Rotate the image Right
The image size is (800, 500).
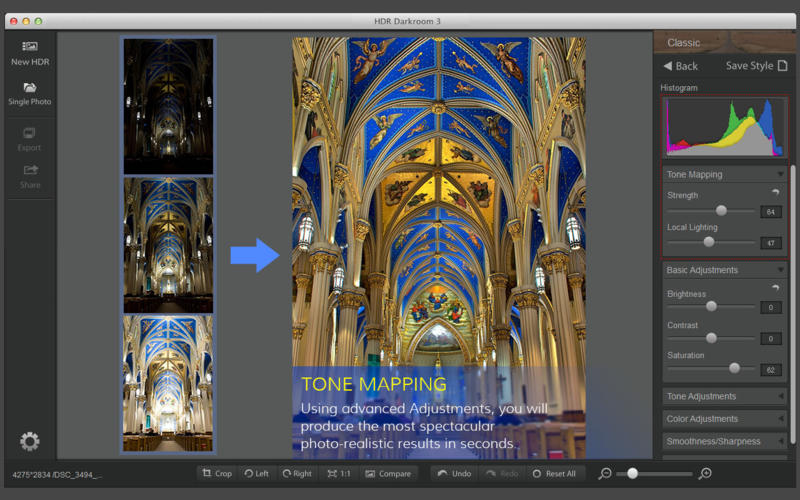(x=297, y=473)
